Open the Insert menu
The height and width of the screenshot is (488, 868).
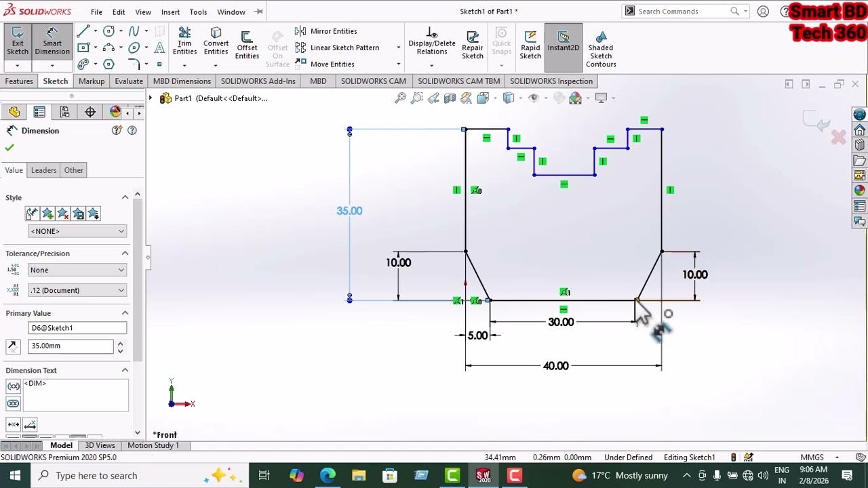[170, 12]
